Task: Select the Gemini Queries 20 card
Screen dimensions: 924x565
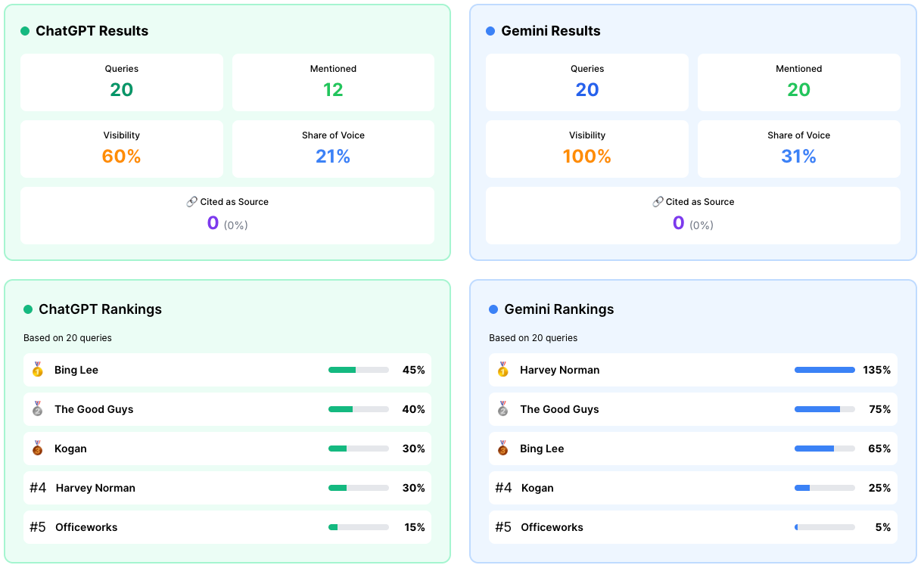Action: point(587,82)
